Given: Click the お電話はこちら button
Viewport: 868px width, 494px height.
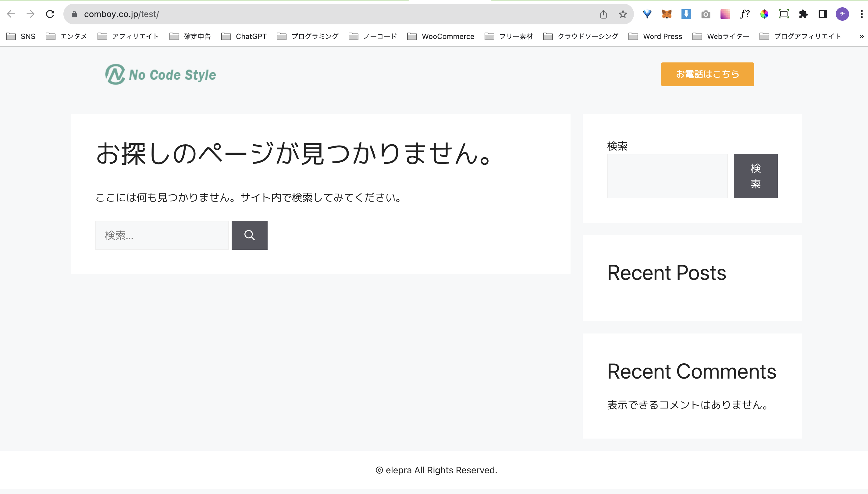Looking at the screenshot, I should pyautogui.click(x=707, y=74).
